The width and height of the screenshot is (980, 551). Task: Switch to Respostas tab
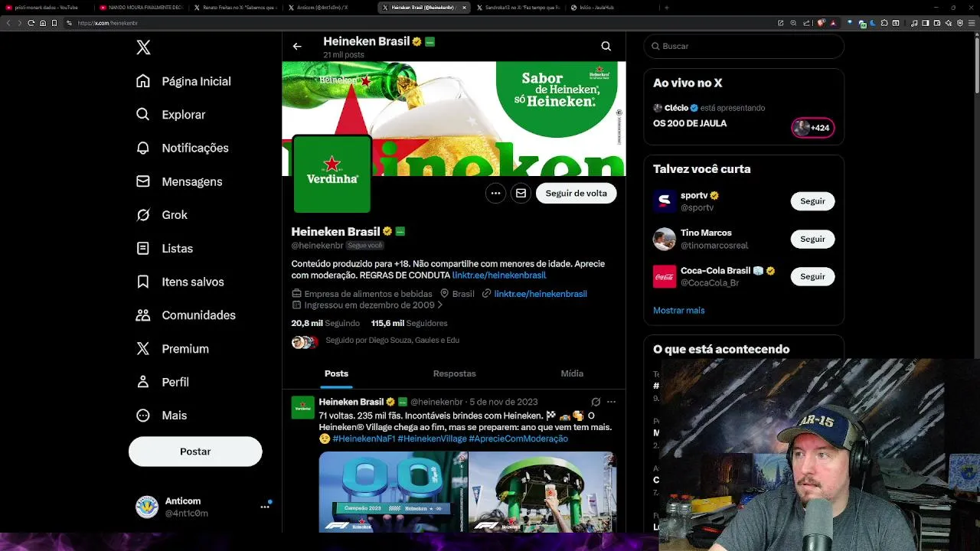coord(454,373)
